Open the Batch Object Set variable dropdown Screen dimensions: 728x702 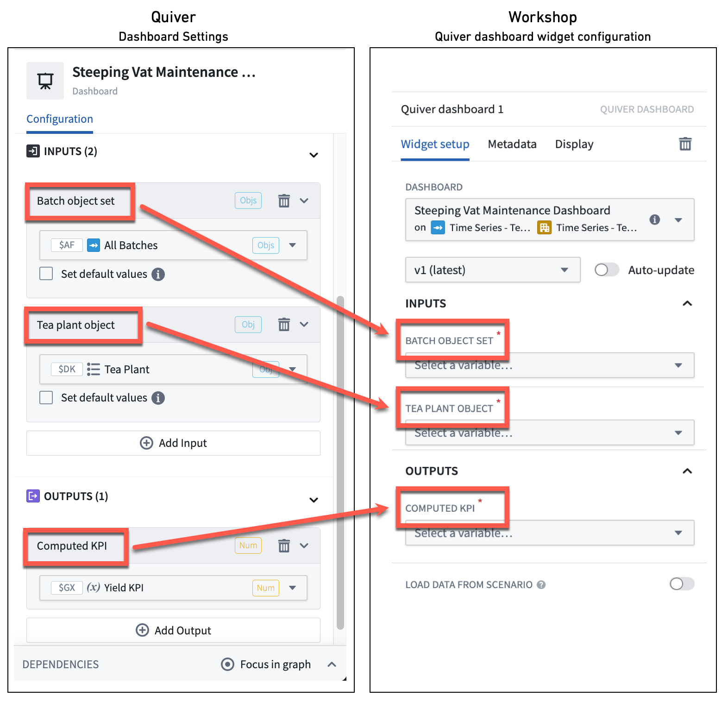[x=550, y=365]
